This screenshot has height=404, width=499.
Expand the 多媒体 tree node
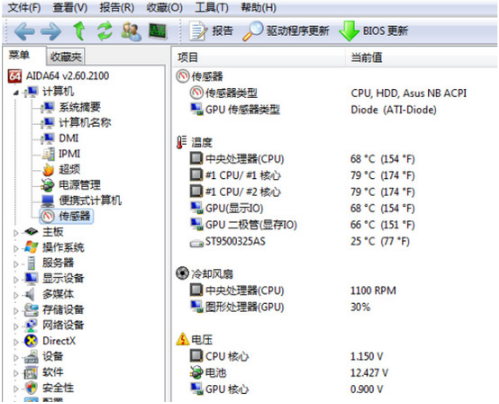[x=15, y=295]
